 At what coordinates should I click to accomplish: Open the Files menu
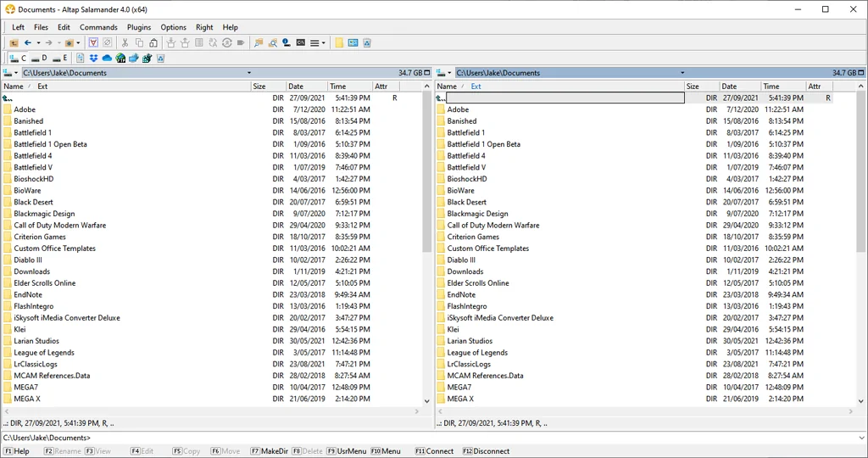[41, 27]
